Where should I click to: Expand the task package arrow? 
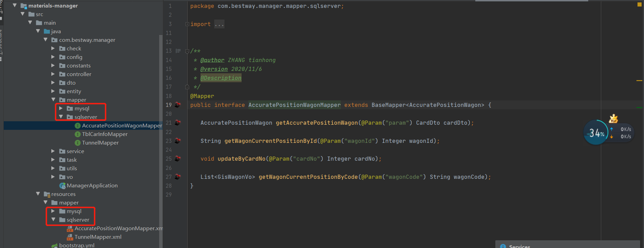[x=53, y=160]
